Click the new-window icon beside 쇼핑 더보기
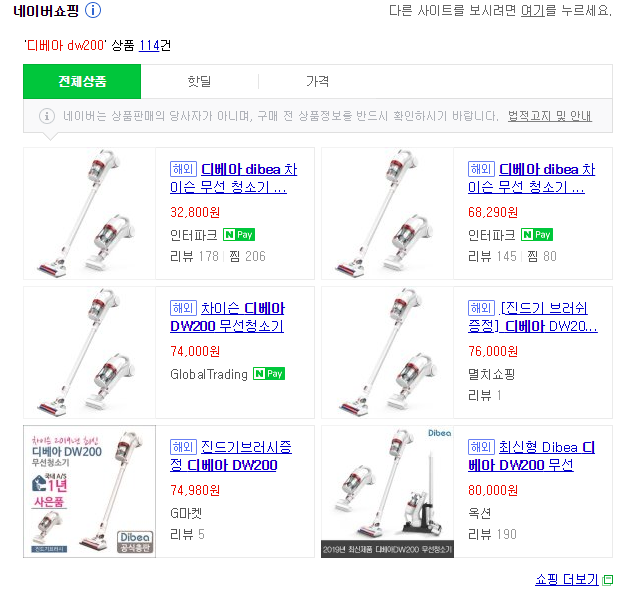The height and width of the screenshot is (597, 627). pos(608,580)
